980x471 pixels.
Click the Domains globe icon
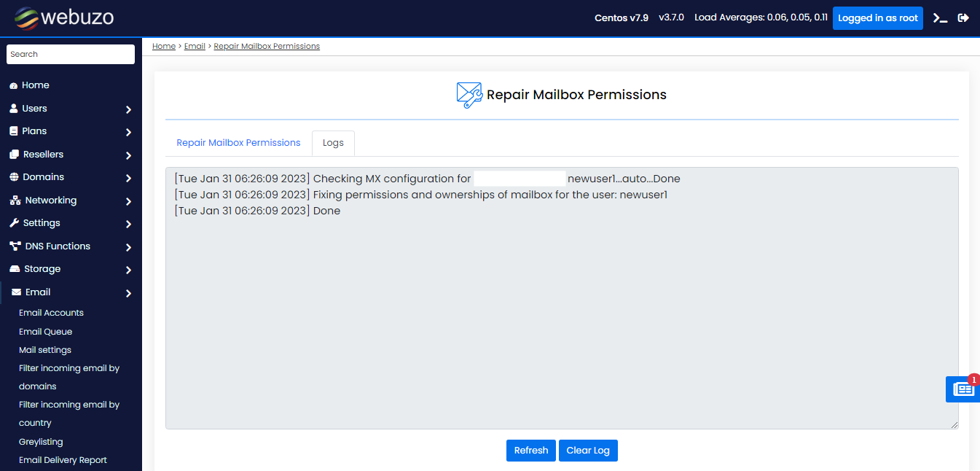pyautogui.click(x=14, y=177)
